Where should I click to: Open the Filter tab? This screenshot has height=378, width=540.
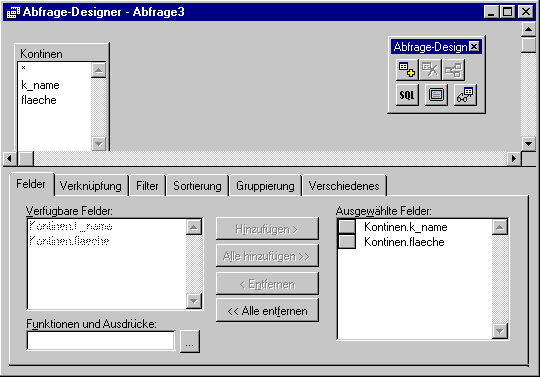[147, 186]
